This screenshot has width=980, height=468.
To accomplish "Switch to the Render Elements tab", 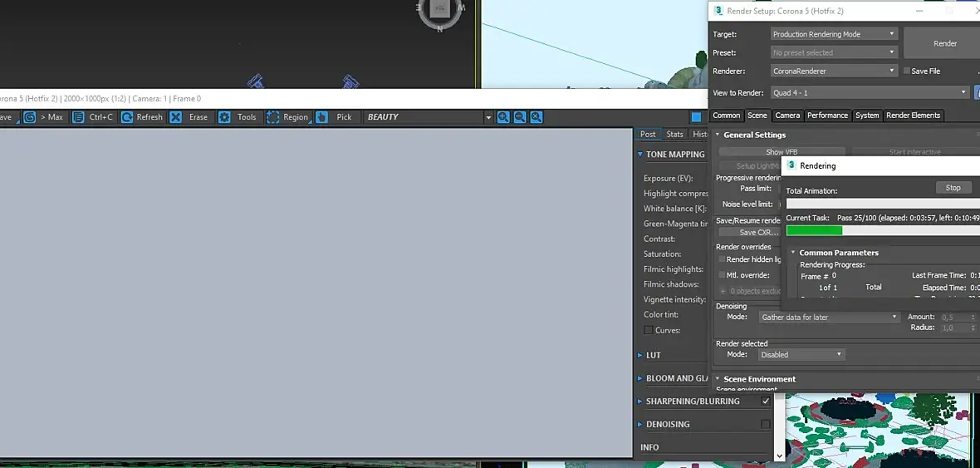I will tap(913, 115).
